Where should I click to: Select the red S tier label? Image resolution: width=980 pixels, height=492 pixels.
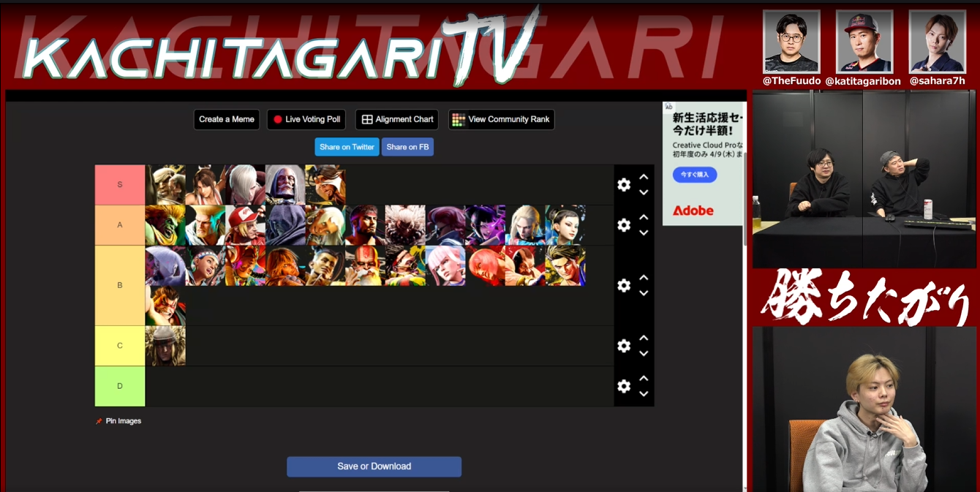[120, 185]
